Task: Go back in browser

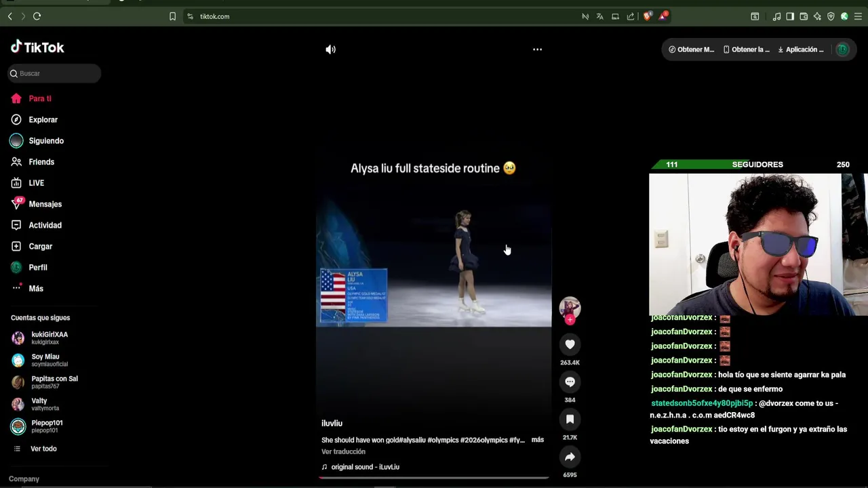Action: coord(9,16)
